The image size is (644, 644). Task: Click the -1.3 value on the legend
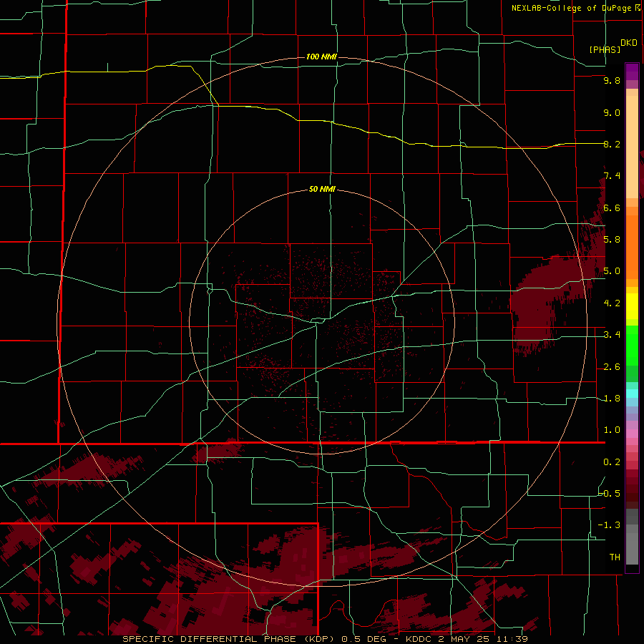(x=610, y=525)
